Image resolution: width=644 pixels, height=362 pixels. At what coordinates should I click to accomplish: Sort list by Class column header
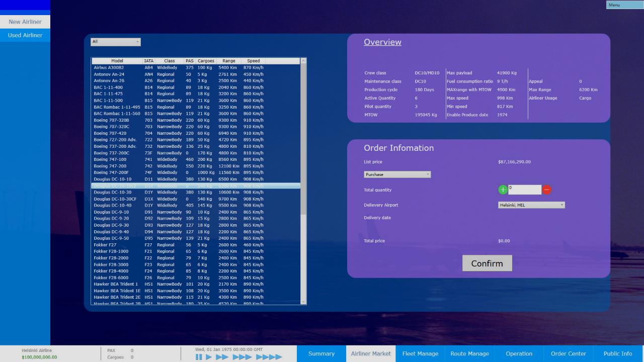click(170, 61)
